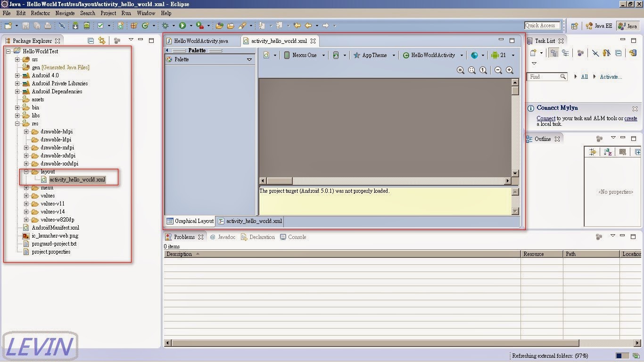
Task: Select the Java perspective button
Action: (627, 26)
